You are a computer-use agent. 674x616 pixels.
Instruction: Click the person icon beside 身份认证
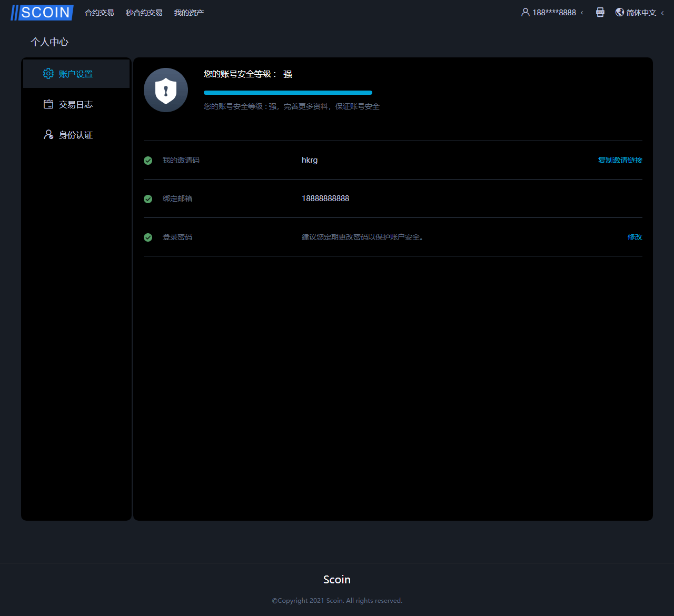(x=48, y=135)
